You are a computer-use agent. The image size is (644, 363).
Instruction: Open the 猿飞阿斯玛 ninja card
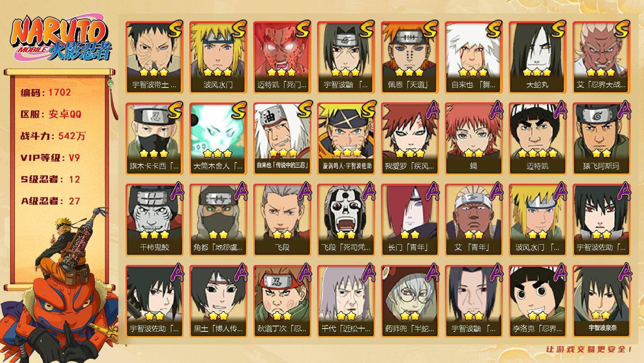[x=601, y=139]
